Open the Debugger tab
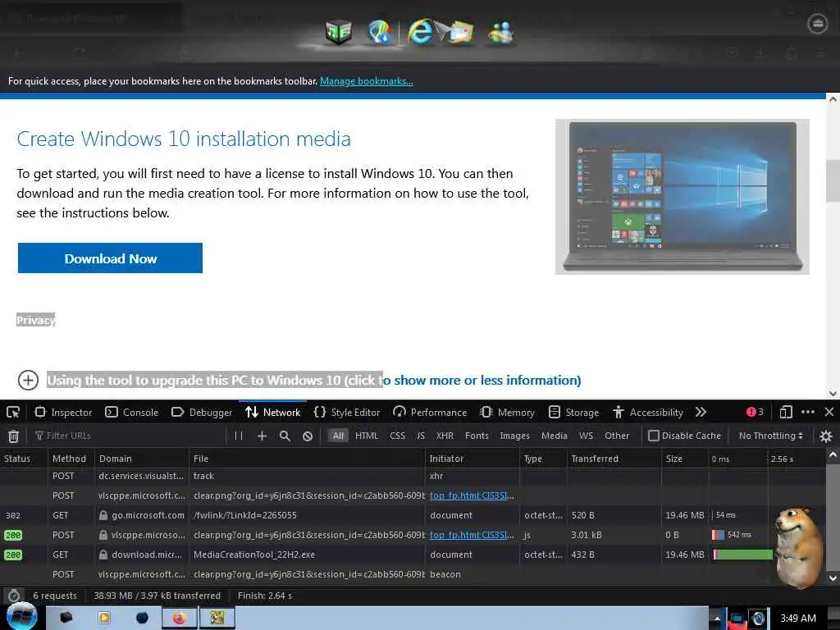 [202, 412]
